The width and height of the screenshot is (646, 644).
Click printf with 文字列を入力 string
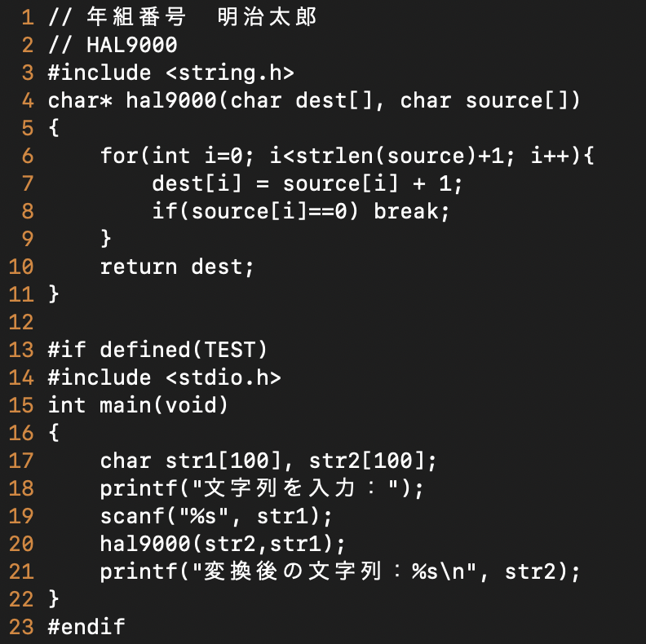(x=262, y=489)
